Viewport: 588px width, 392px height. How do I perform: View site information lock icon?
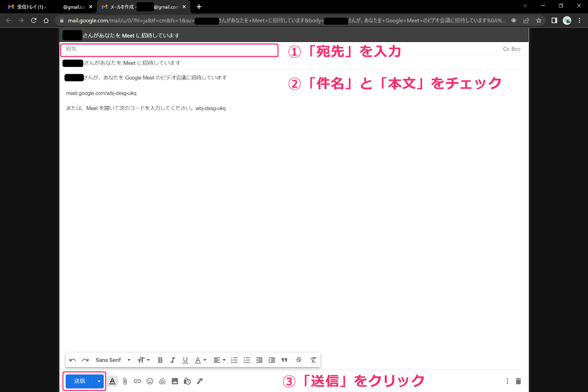[62, 21]
